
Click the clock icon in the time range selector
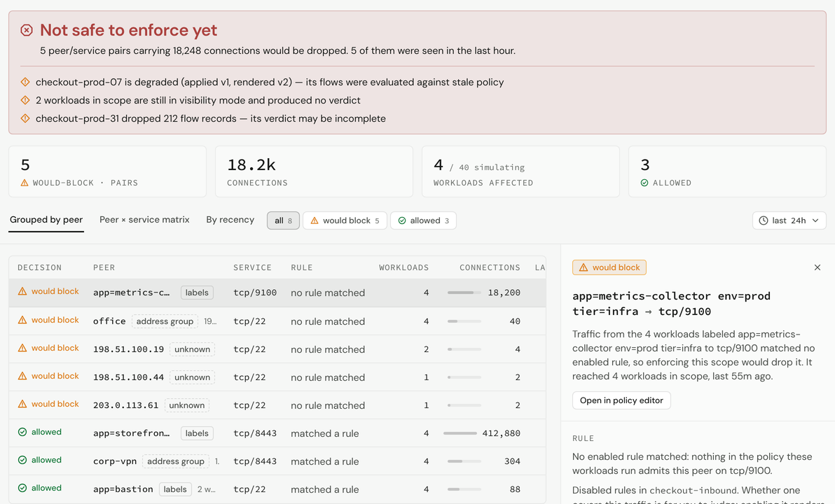pos(763,220)
